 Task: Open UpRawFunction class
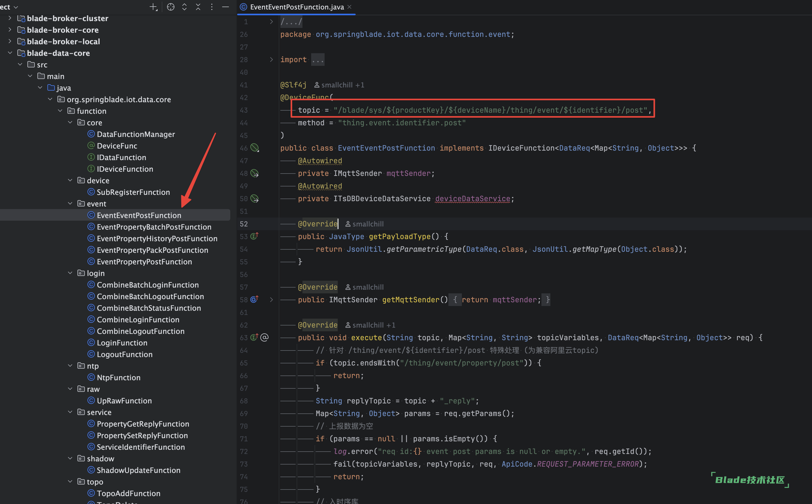[x=124, y=401]
